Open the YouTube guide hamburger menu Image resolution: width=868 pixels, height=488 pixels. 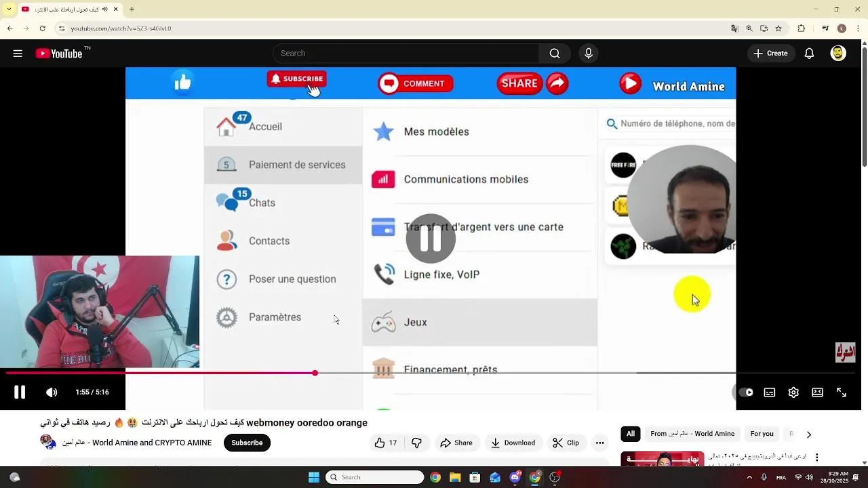(x=18, y=54)
